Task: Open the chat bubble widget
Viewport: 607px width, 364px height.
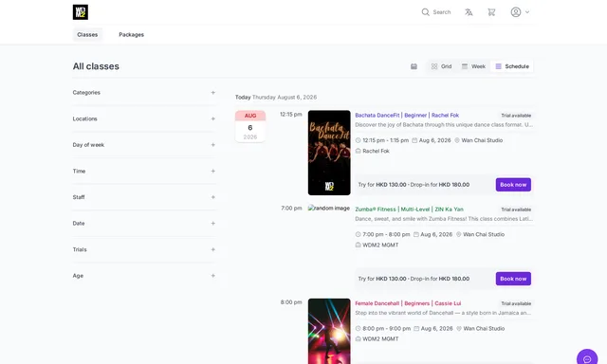Action: pyautogui.click(x=587, y=358)
